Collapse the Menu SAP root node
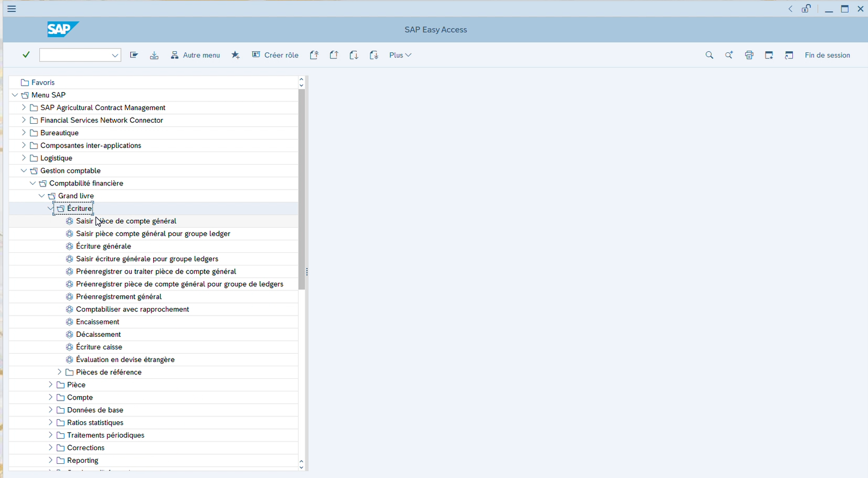 click(15, 95)
